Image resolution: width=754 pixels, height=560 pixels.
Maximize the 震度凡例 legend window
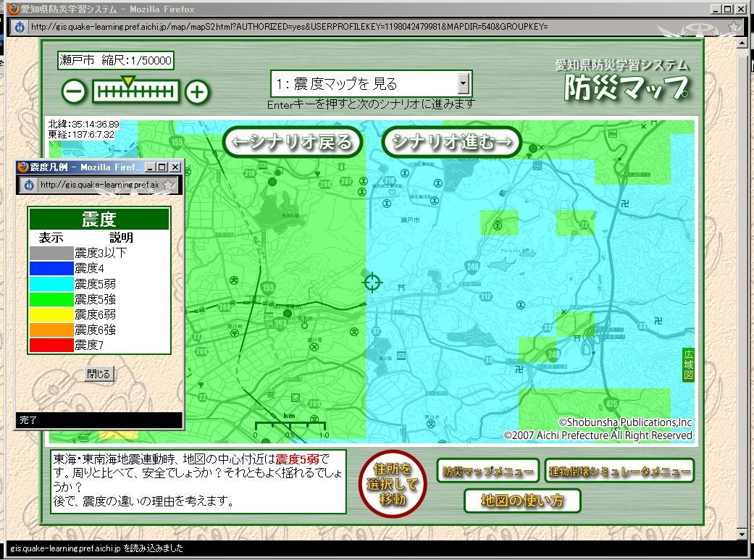pos(162,167)
